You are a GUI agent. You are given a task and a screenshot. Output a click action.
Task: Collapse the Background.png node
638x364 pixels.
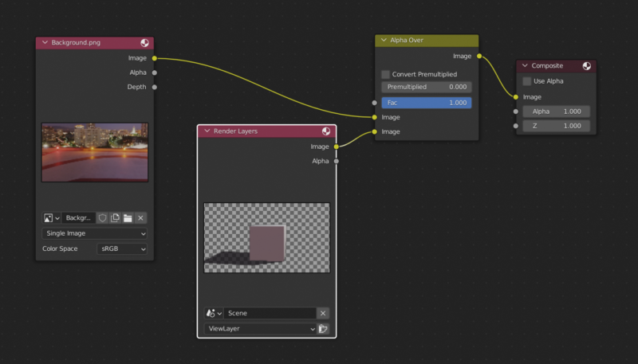tap(45, 43)
